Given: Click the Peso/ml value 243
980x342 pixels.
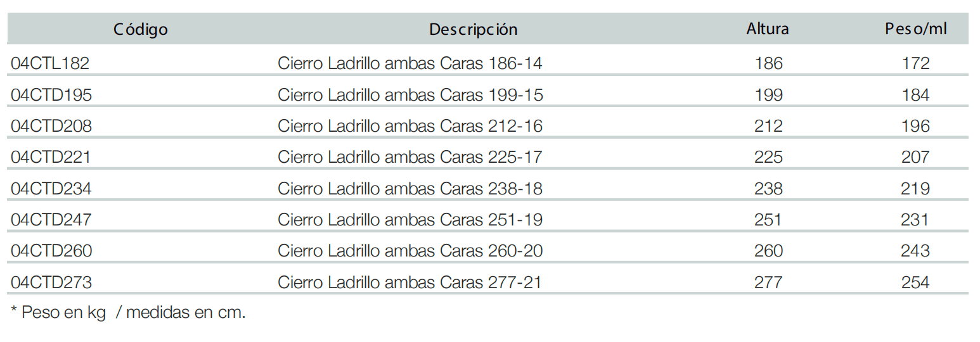Looking at the screenshot, I should pyautogui.click(x=915, y=251).
